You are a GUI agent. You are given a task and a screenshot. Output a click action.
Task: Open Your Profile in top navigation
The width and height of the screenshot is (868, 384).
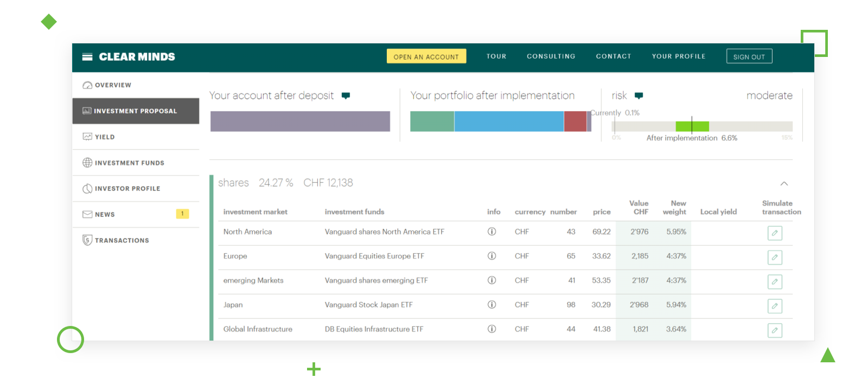pos(678,56)
